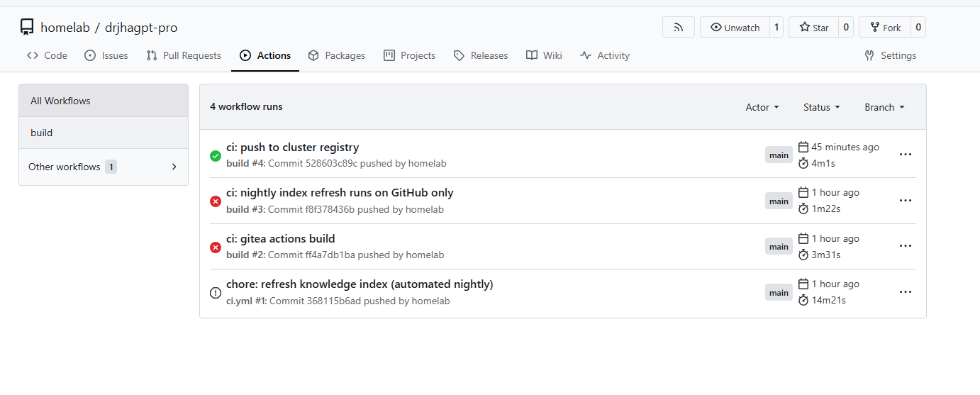Click the homelab owner link in header
Screen dimensions: 980x395
pos(65,28)
